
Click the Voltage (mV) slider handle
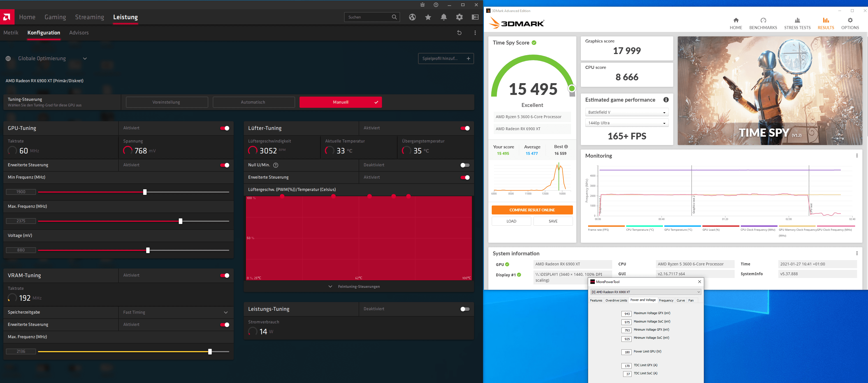pyautogui.click(x=148, y=250)
